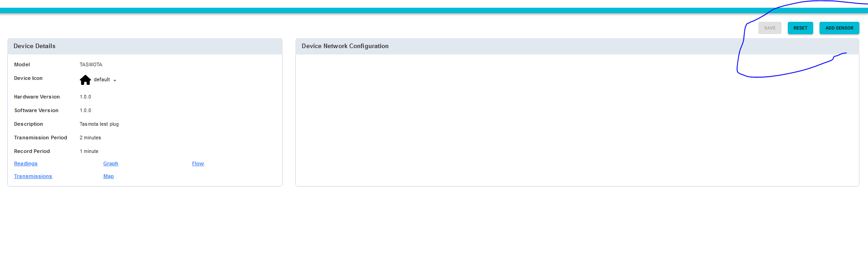The image size is (868, 256).
Task: Expand the device icon dropdown arrow
Action: 115,80
